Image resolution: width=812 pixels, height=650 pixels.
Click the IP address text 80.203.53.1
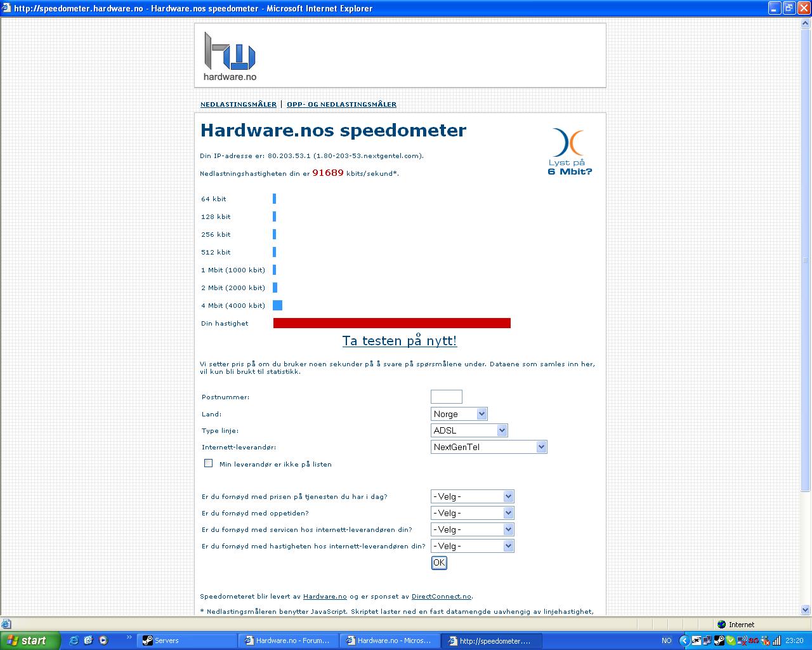pyautogui.click(x=289, y=156)
